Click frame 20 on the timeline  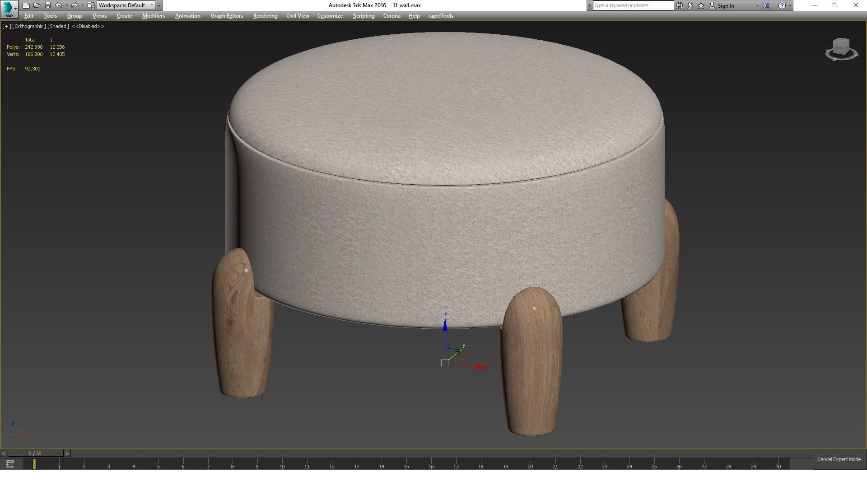click(530, 467)
